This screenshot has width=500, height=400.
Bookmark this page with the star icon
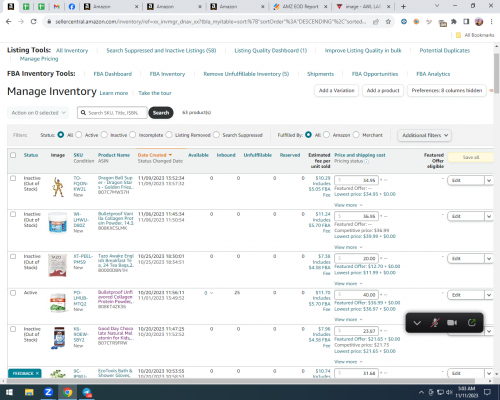388,22
